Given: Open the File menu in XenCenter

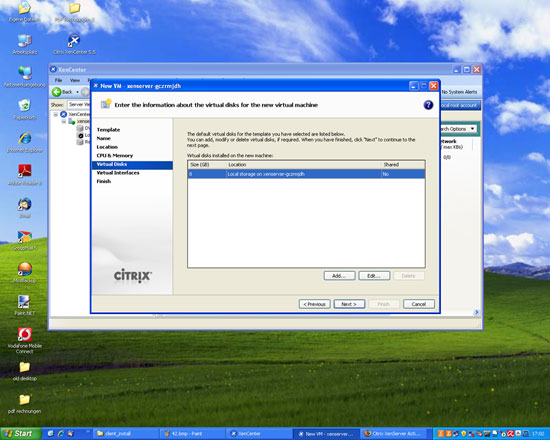Looking at the screenshot, I should (x=58, y=80).
